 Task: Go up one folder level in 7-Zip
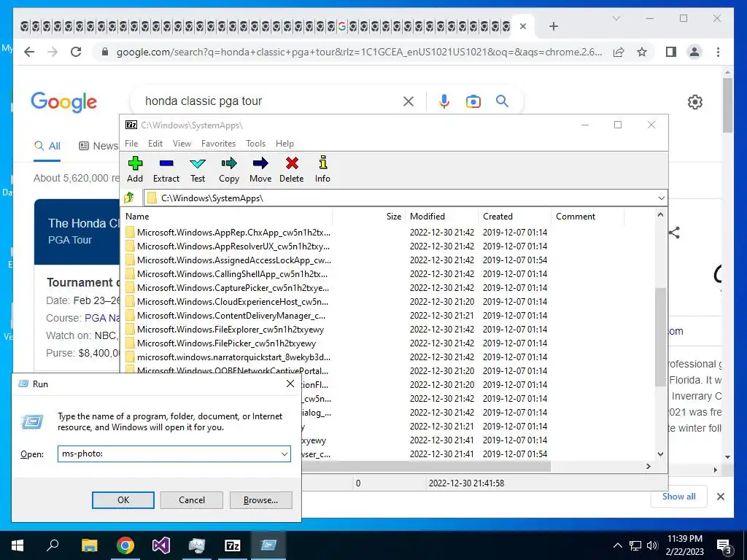pyautogui.click(x=129, y=198)
